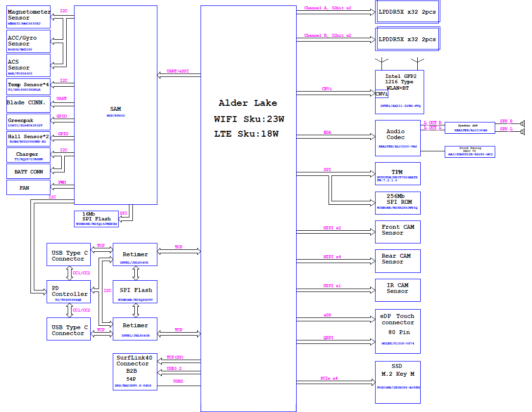The image size is (532, 412).
Task: Click the right antenna symbol above WLAN module
Action: tap(417, 63)
